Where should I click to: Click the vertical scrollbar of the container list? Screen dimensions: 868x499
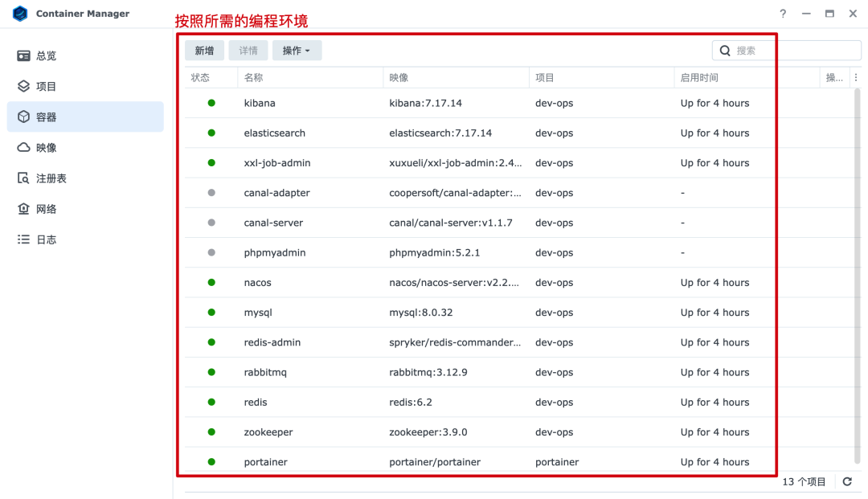[x=857, y=276]
